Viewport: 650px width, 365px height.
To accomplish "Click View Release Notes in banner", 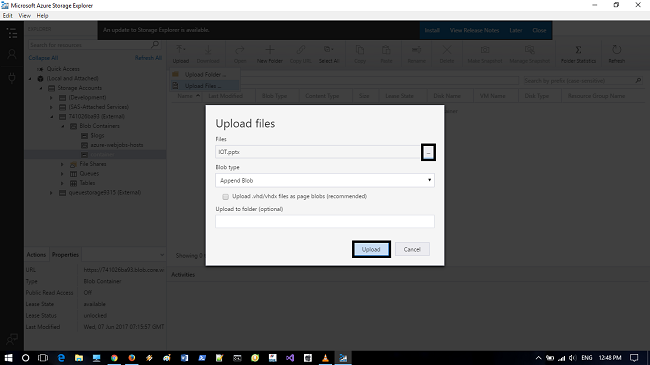I will coord(475,30).
